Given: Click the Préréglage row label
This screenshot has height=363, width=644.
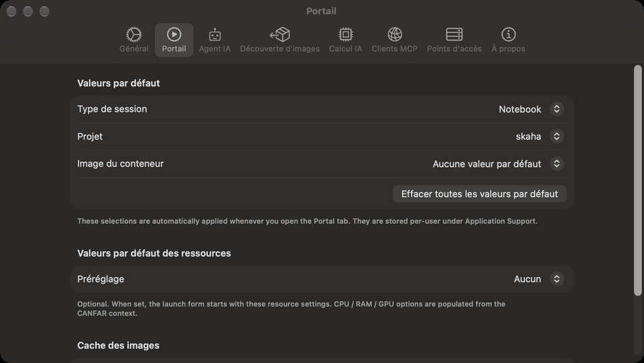Looking at the screenshot, I should [101, 279].
